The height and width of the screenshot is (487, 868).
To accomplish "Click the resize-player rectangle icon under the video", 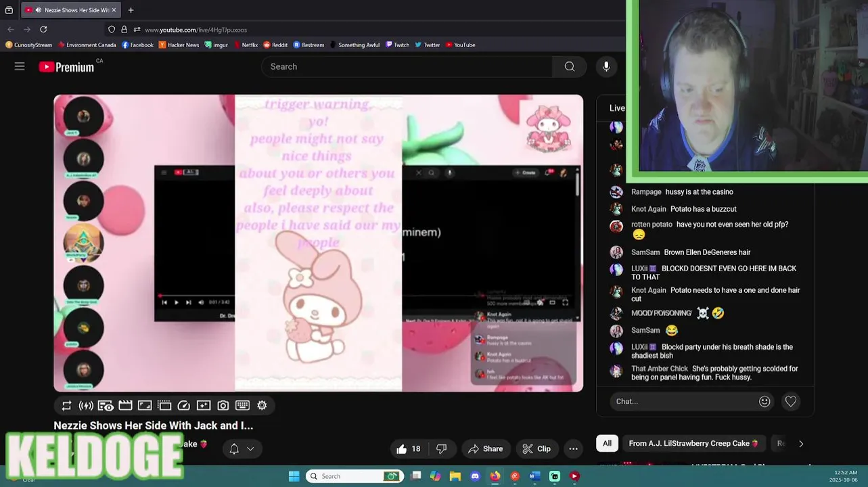I will coord(145,405).
